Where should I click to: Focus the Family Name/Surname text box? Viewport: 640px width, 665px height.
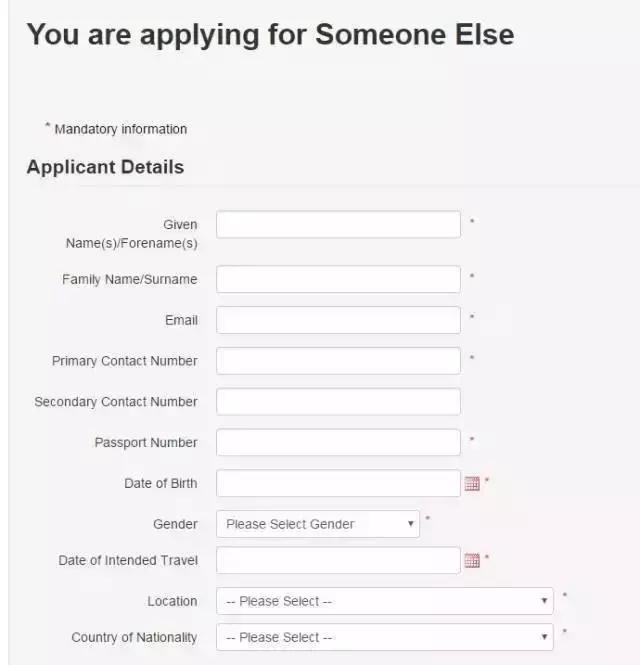(x=338, y=279)
